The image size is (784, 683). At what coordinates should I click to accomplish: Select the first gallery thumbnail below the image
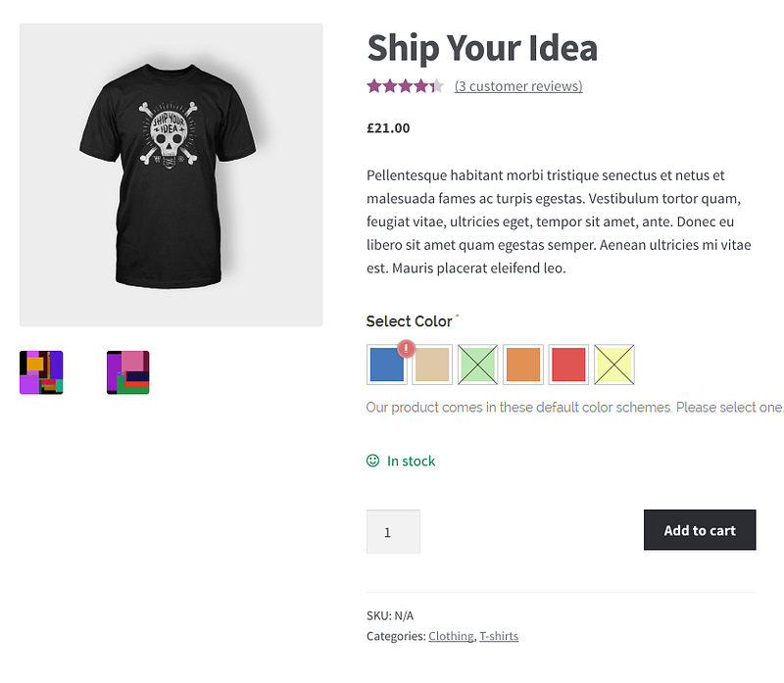[x=41, y=372]
